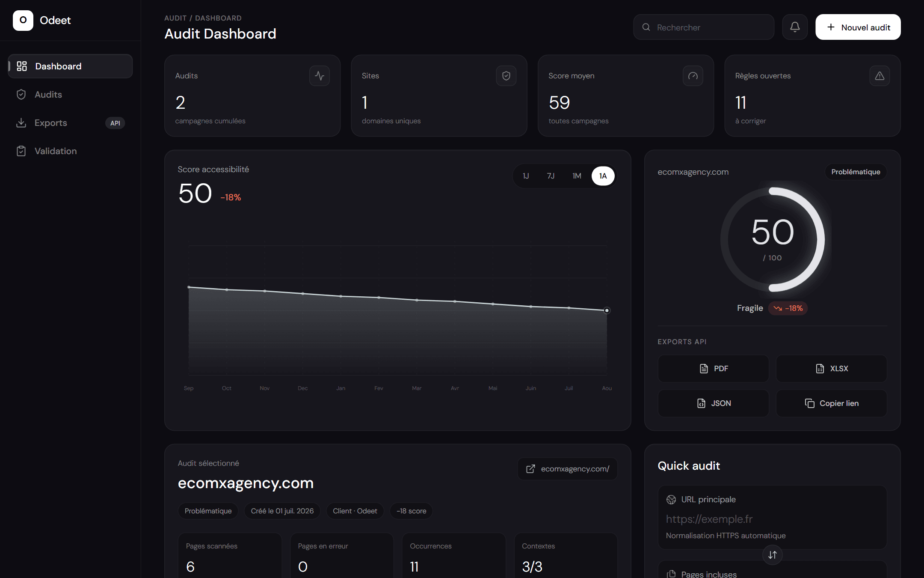
Task: Export as XLSX
Action: point(832,369)
